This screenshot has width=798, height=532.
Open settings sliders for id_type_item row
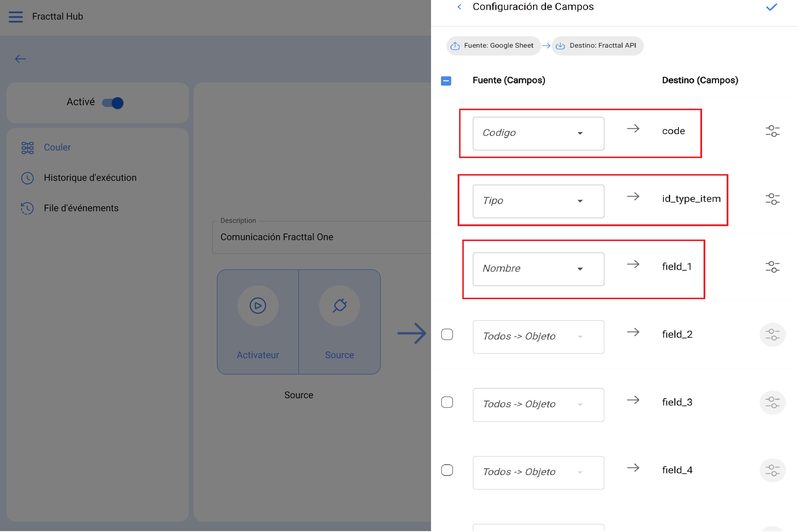coord(773,199)
